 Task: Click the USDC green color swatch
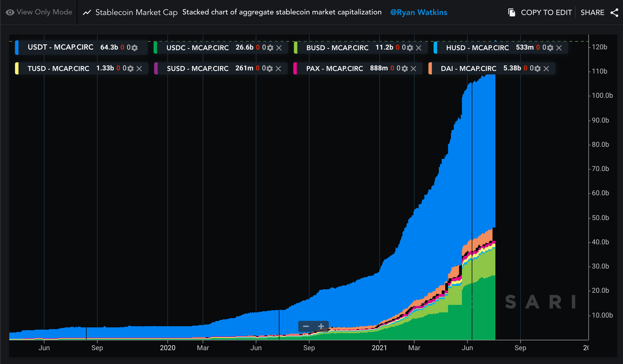point(155,48)
